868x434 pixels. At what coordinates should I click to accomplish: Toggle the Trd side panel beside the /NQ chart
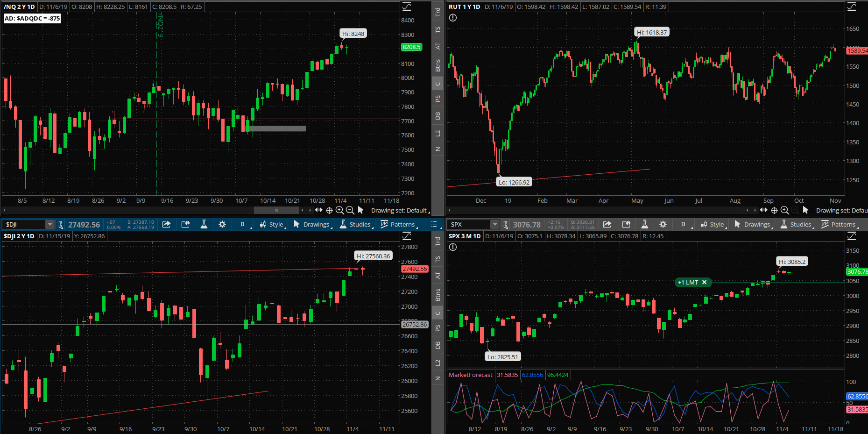pyautogui.click(x=438, y=12)
